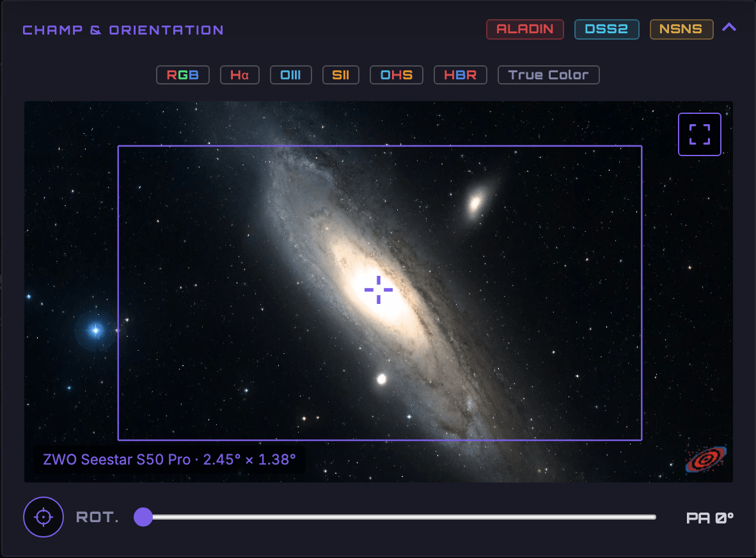
Task: Toggle the OIII filter view
Action: [291, 75]
